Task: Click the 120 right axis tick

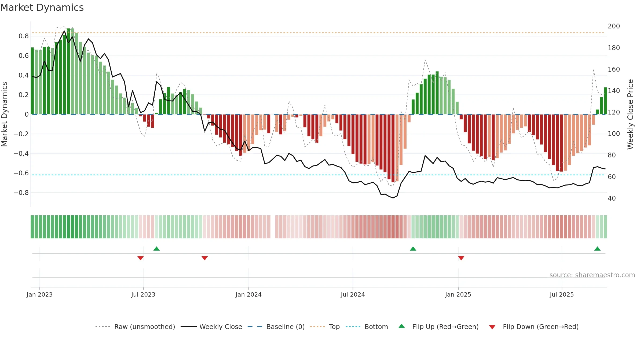Action: [614, 112]
